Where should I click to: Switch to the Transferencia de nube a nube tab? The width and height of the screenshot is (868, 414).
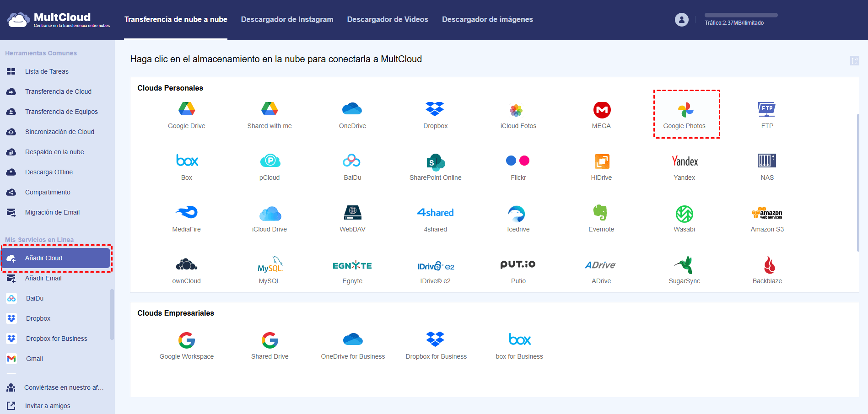176,19
